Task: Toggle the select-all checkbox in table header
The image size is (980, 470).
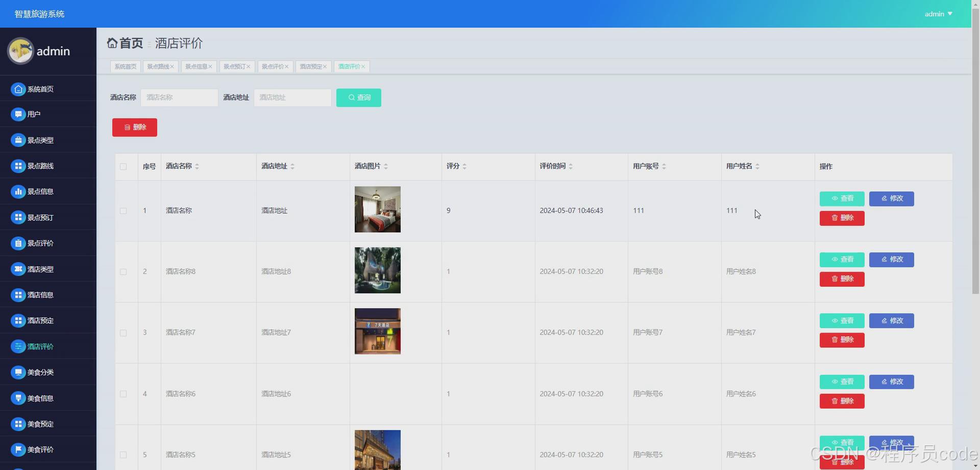Action: pos(123,167)
